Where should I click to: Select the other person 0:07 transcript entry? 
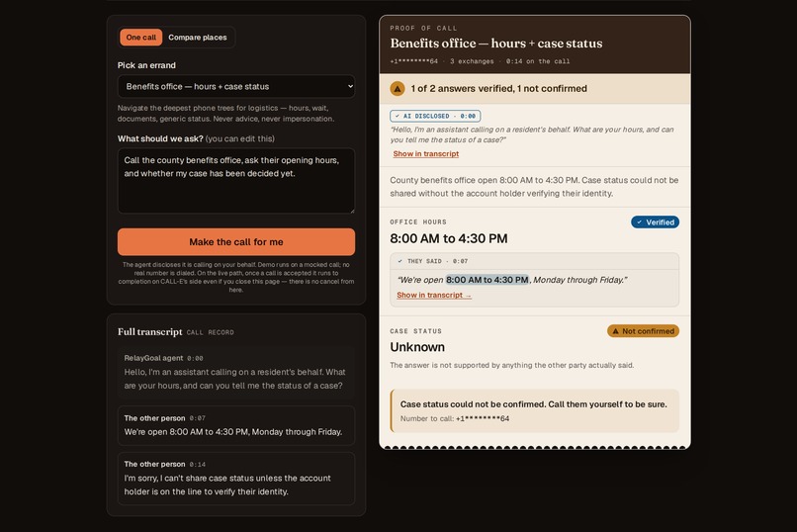click(236, 425)
